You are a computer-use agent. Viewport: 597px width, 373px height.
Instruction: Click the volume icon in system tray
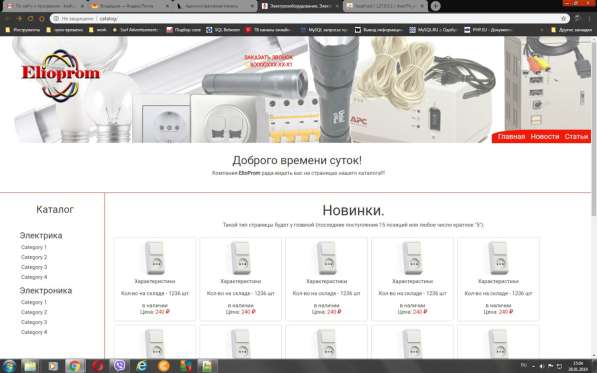(541, 366)
